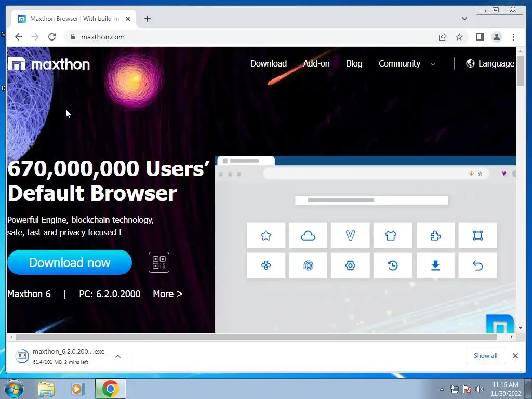The width and height of the screenshot is (532, 399).
Task: Expand the Community dropdown
Action: pyautogui.click(x=407, y=63)
